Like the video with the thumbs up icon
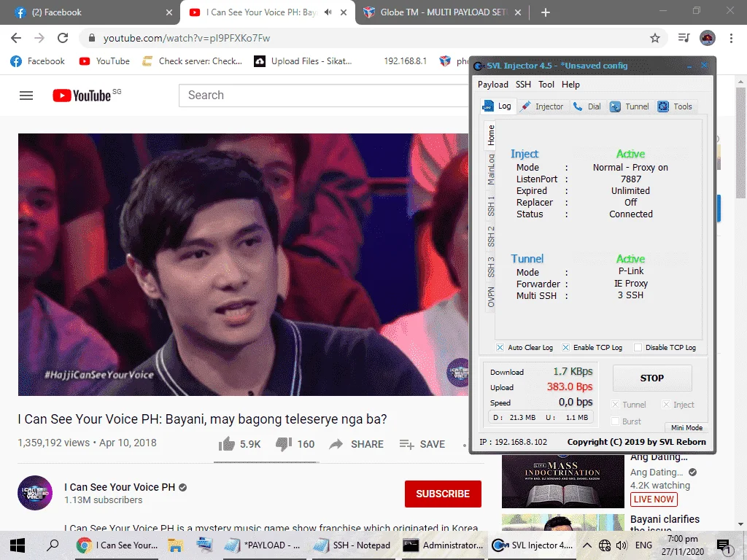This screenshot has width=747, height=560. (x=227, y=444)
